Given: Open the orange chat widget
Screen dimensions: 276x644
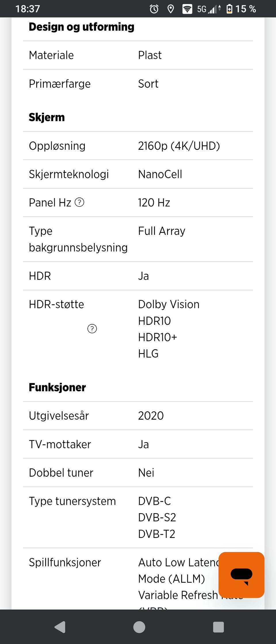Looking at the screenshot, I should click(241, 575).
